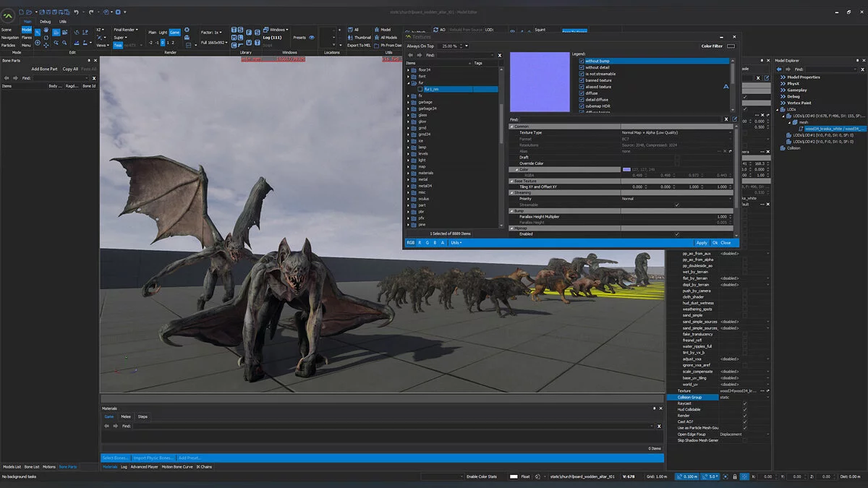This screenshot has width=868, height=488.
Task: Toggle the 'banned texture' legend checkbox
Action: point(582,80)
